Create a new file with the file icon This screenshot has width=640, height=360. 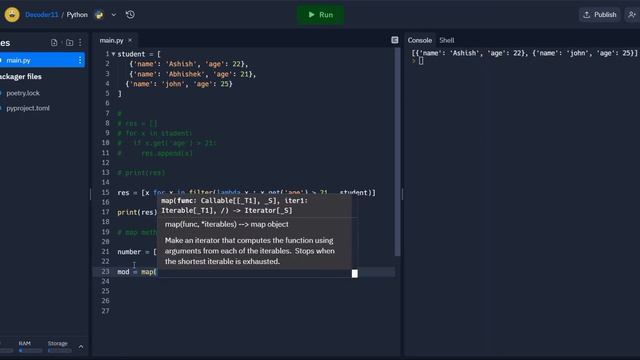point(54,42)
